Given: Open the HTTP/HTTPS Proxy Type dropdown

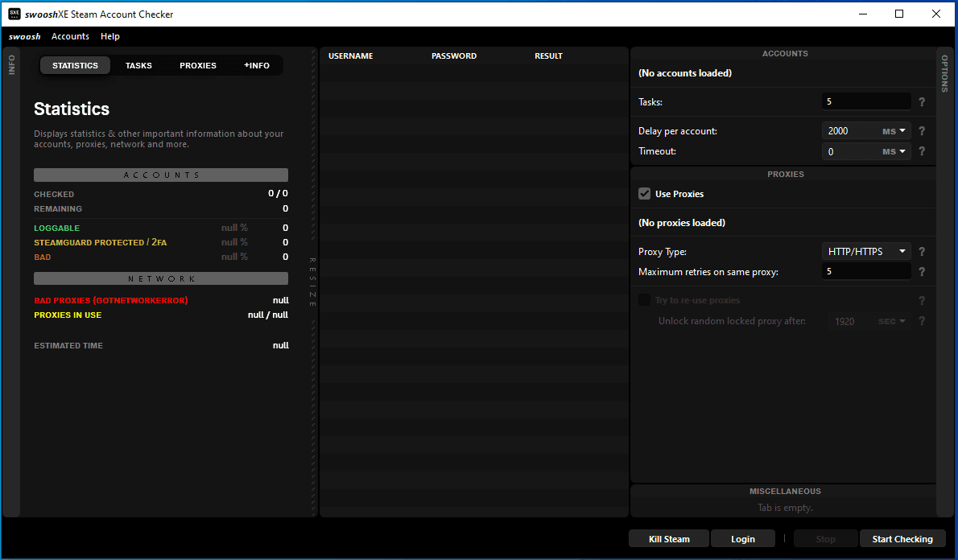Looking at the screenshot, I should point(865,251).
